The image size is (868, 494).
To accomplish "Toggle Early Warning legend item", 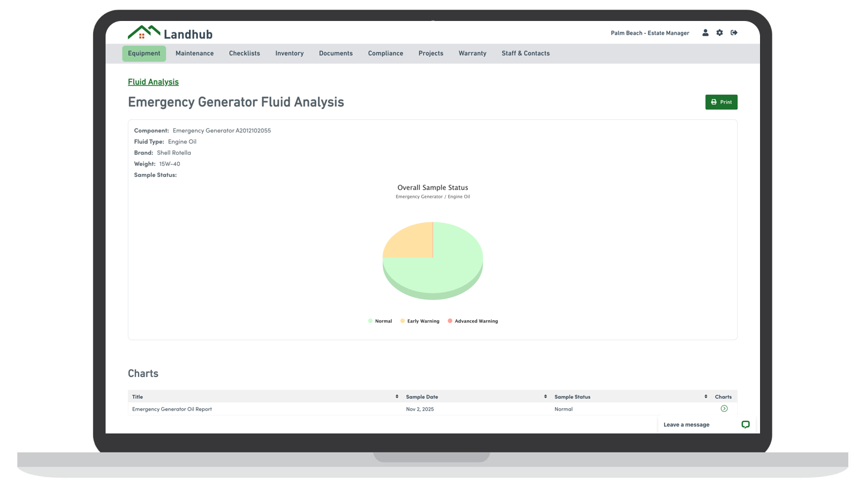I will [419, 321].
